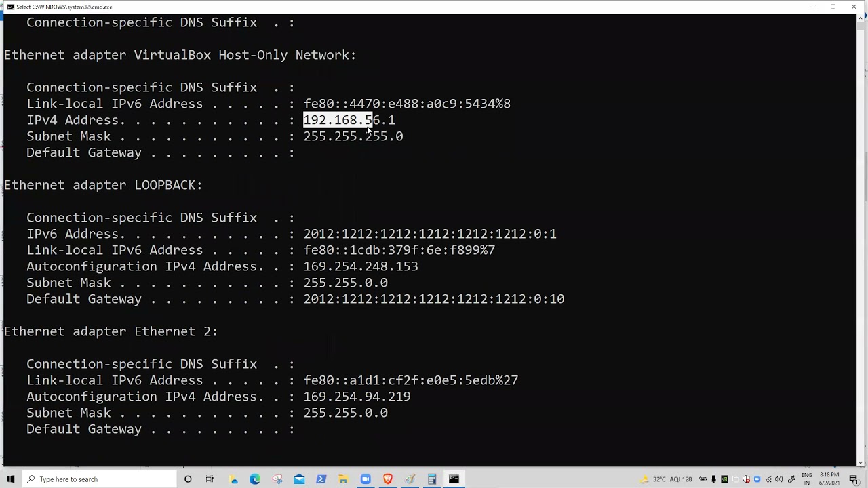Click the gateway 2012:1212:1212:1212:1212:1212:0:10
This screenshot has width=868, height=488.
[434, 299]
